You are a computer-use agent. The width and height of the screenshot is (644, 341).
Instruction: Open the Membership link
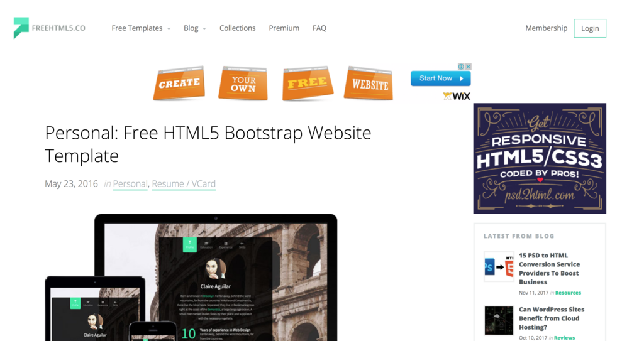546,28
